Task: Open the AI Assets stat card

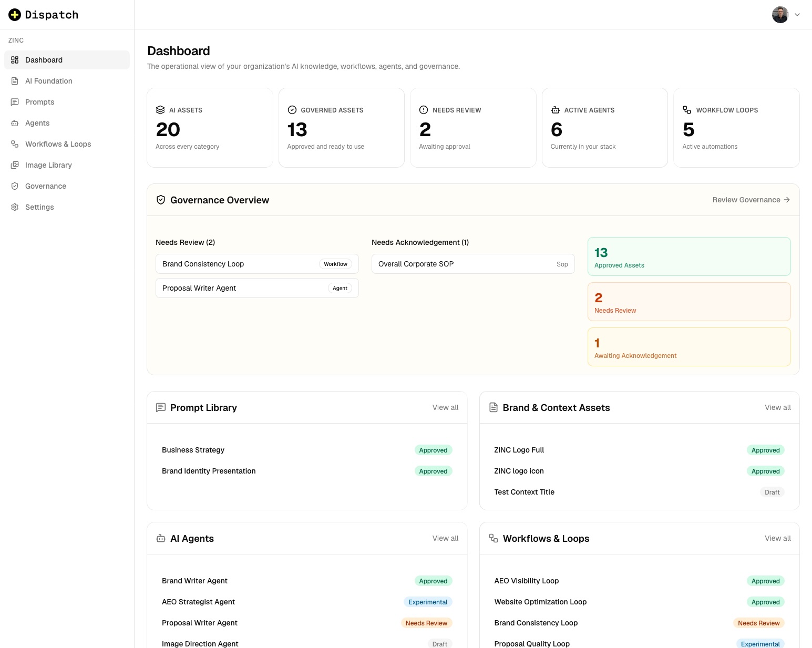Action: click(x=210, y=128)
